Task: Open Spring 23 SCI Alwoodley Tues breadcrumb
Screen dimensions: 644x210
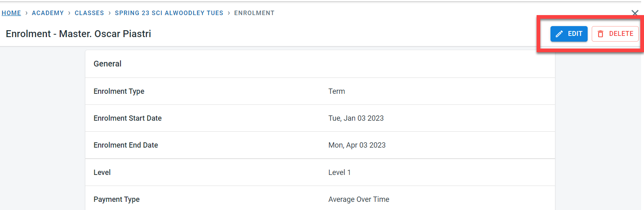Action: point(169,13)
